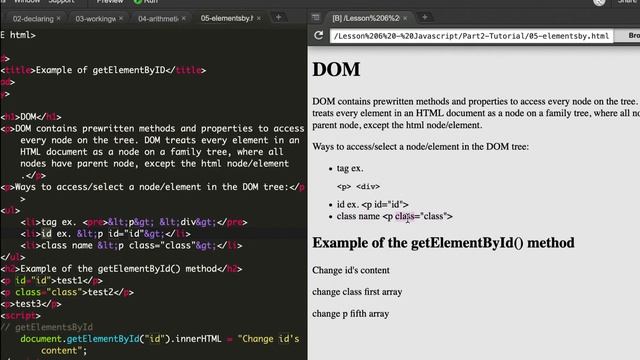
Task: Click the <script> tag line in editor
Action: (x=20, y=316)
